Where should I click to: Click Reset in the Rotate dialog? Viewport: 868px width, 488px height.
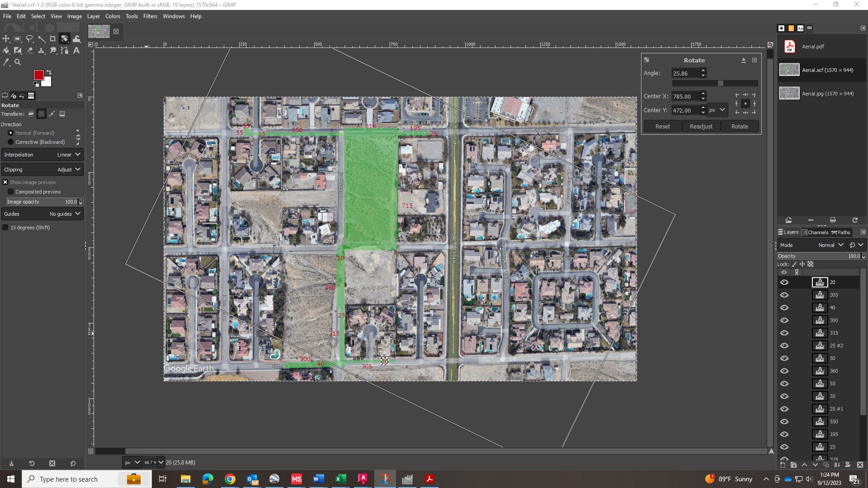coord(662,127)
